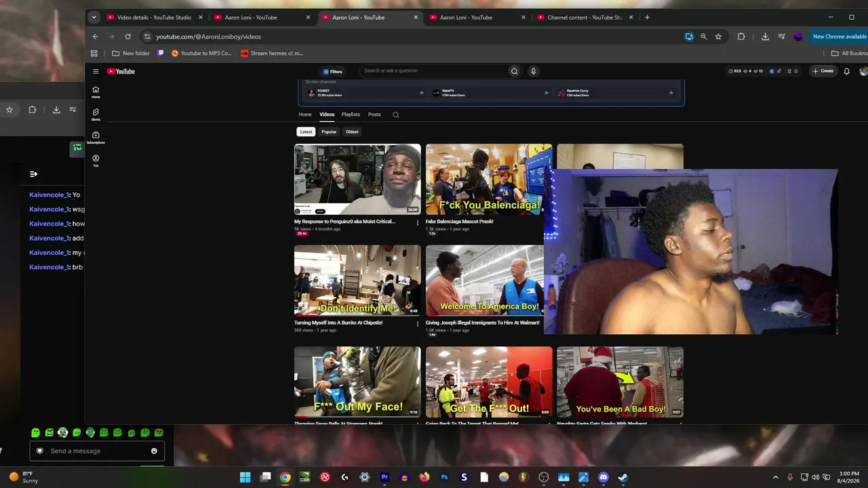This screenshot has width=868, height=488.
Task: Open the channel Playlists tab
Action: [351, 115]
